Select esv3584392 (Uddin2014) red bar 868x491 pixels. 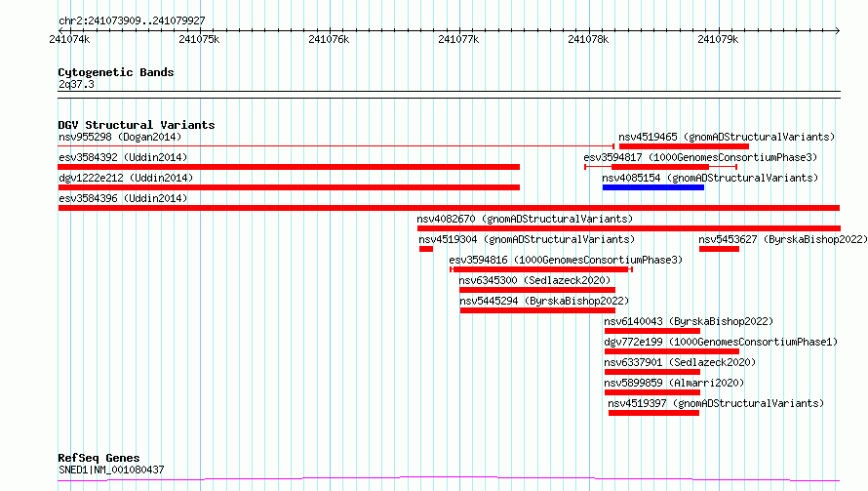click(289, 167)
